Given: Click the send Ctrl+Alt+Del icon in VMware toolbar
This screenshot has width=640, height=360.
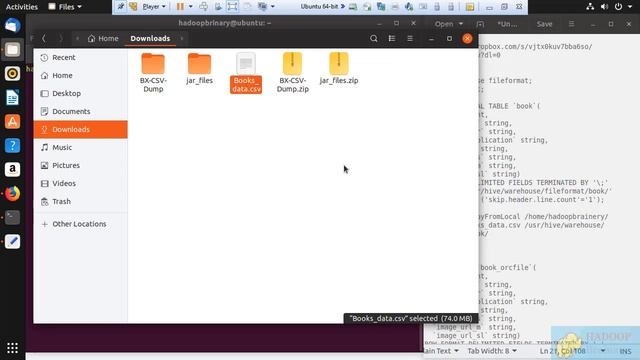Looking at the screenshot, I should pos(203,7).
